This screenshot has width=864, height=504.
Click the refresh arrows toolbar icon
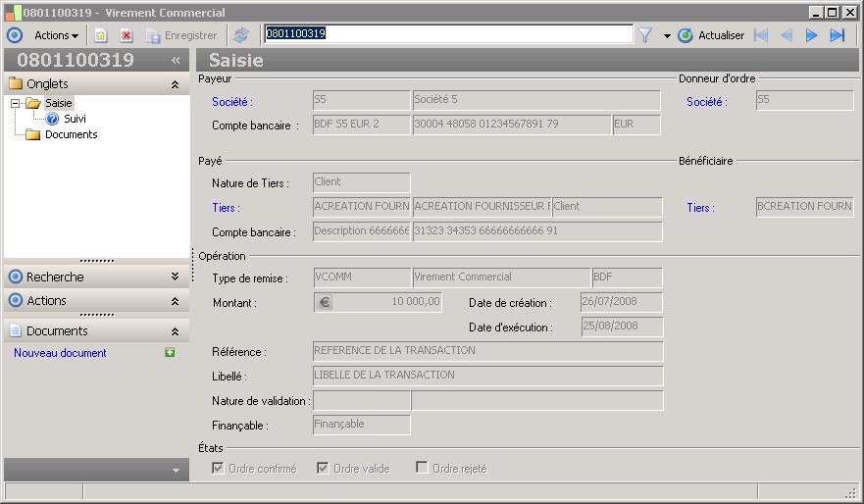241,35
